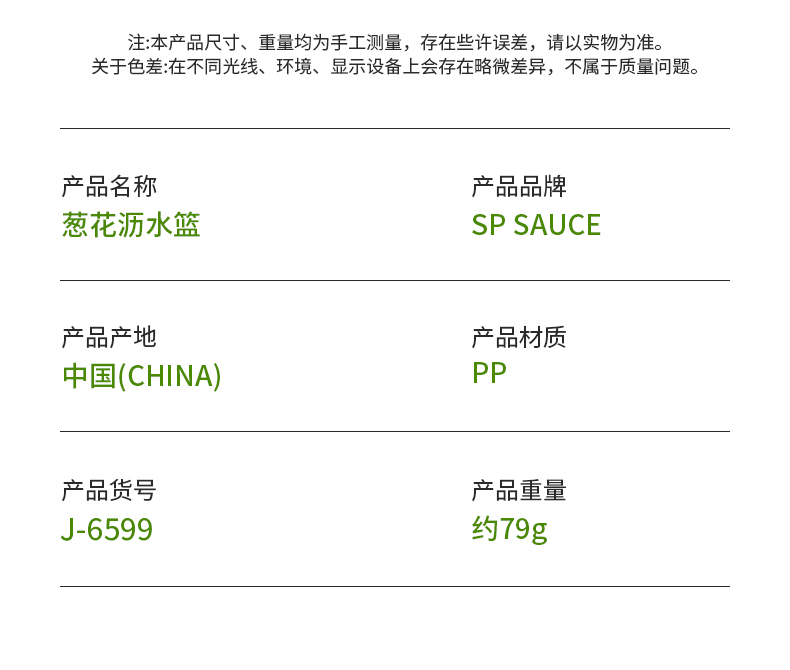Viewport: 790px width, 670px height.
Task: Click the '产品品牌' label
Action: tap(519, 186)
